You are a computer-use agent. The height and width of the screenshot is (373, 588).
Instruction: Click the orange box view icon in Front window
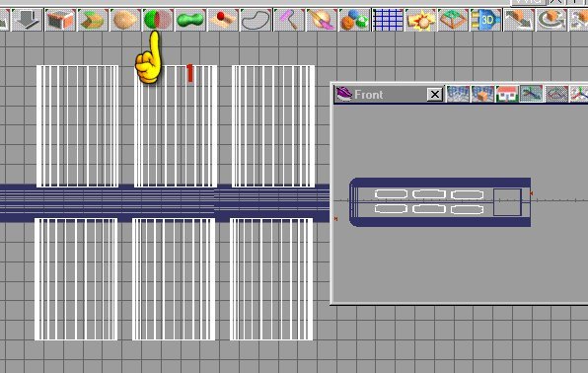482,94
